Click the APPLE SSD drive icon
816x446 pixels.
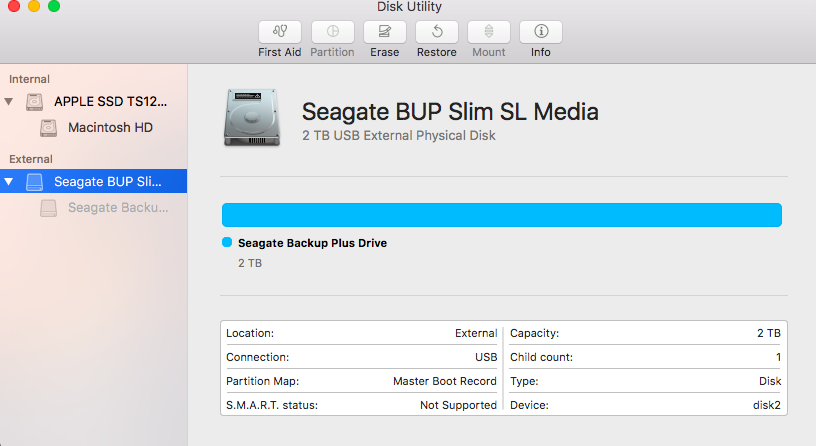pyautogui.click(x=34, y=101)
